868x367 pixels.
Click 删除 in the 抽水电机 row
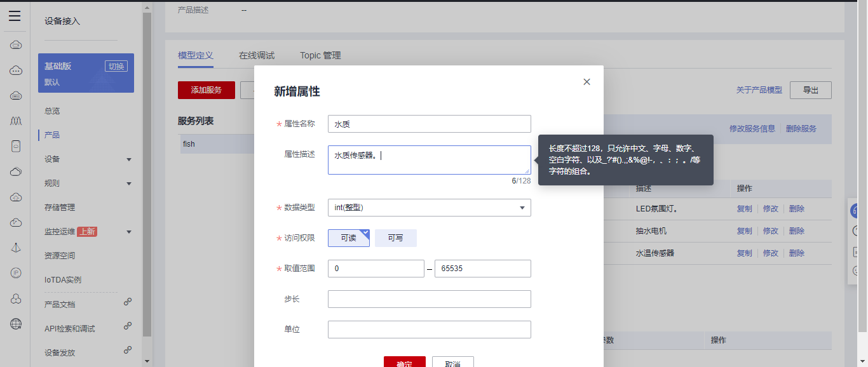click(797, 231)
